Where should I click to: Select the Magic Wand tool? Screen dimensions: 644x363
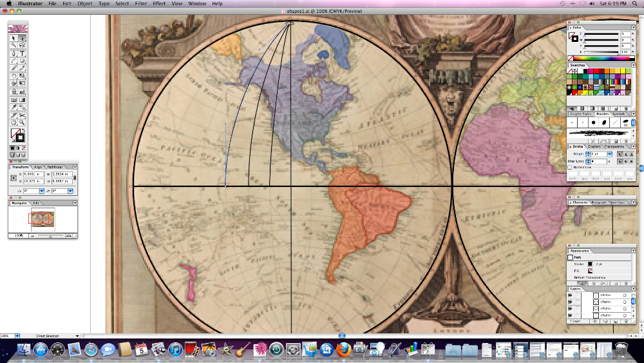tap(14, 45)
